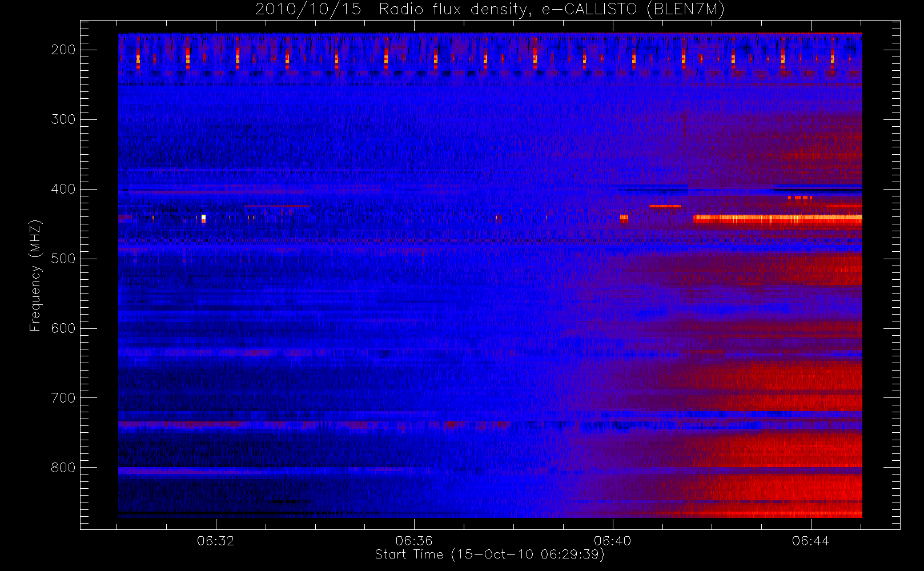
Task: Click the 06:44 time tick label
Action: (x=810, y=541)
